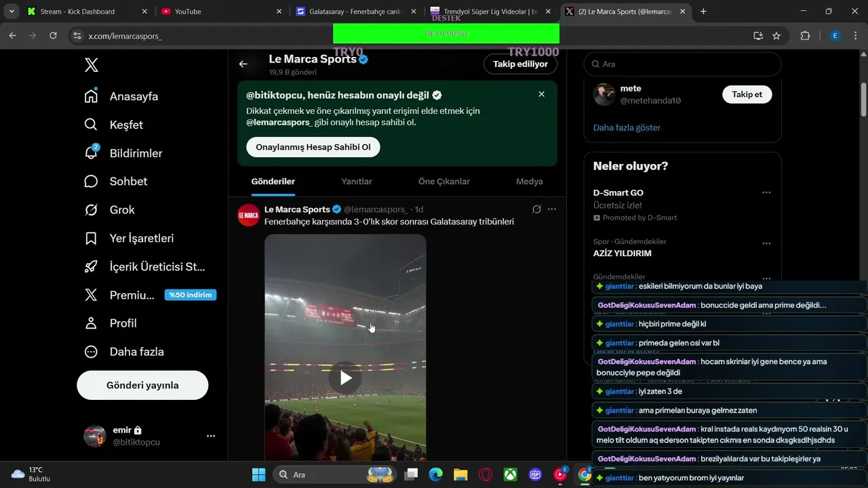The image size is (868, 488).
Task: Click the rocket icon for İçerik Üreticisi
Action: [x=91, y=266]
